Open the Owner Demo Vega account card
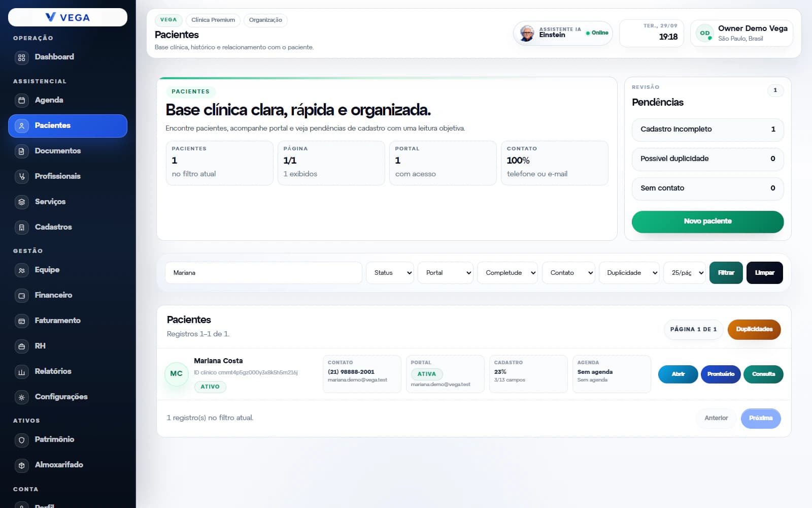812x508 pixels. tap(741, 34)
